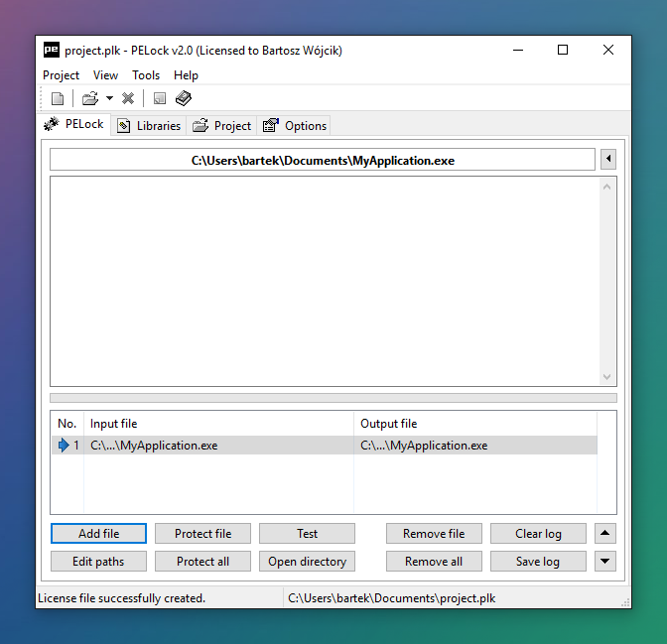Open the Project menu
The image size is (667, 644).
tap(61, 75)
